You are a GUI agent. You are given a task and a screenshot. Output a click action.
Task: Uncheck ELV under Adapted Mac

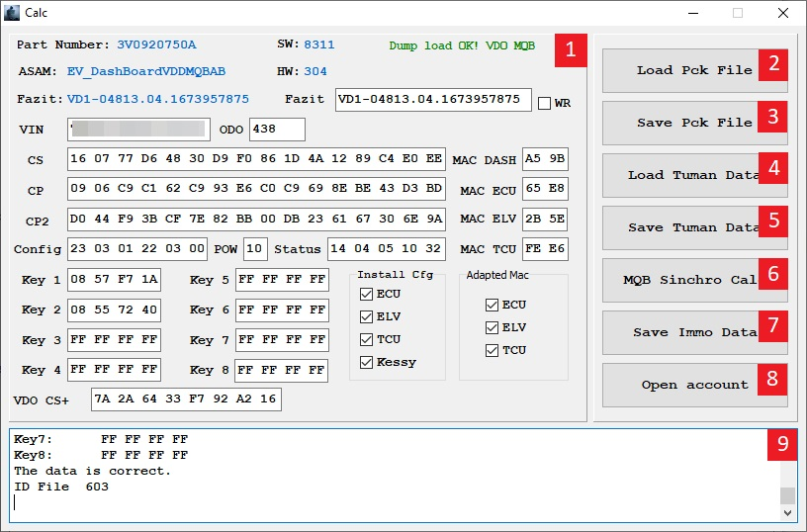[493, 327]
